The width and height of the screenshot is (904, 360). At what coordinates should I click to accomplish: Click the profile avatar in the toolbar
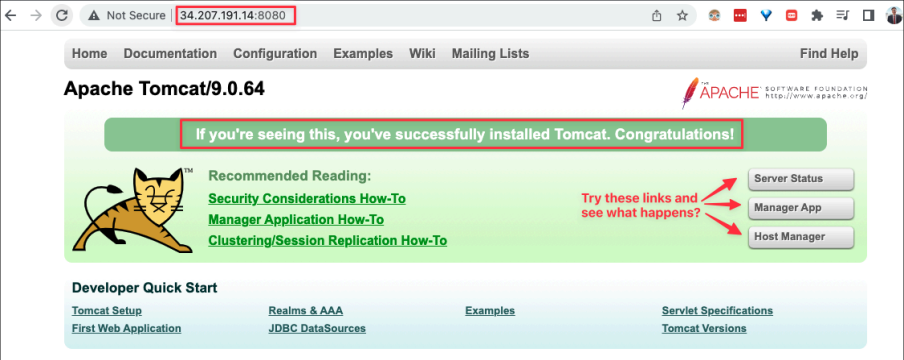pyautogui.click(x=894, y=16)
